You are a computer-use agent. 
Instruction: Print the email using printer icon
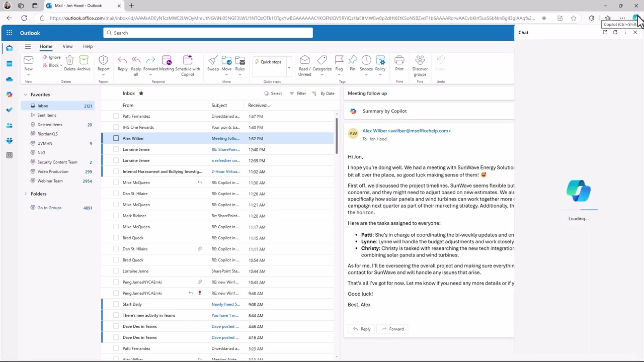click(399, 60)
